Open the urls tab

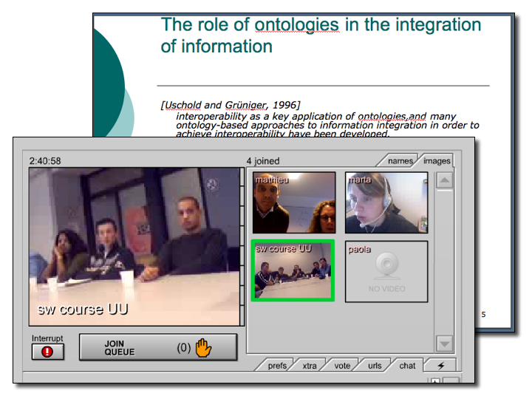(x=375, y=366)
